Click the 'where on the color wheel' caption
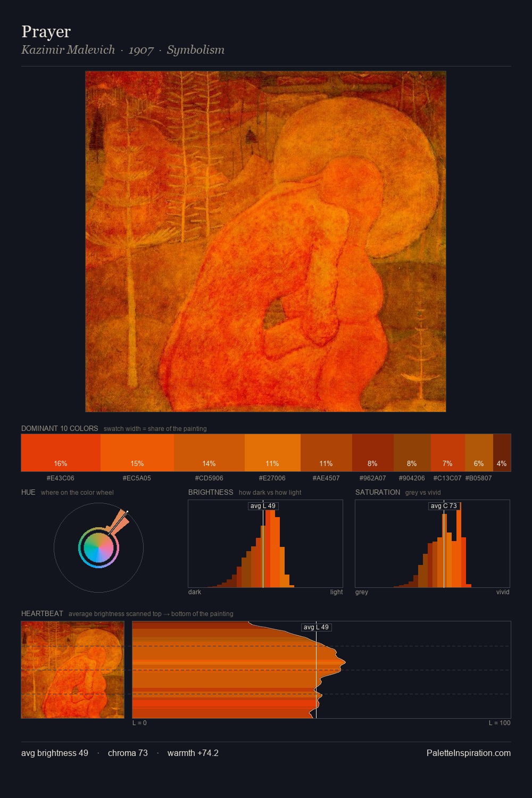 (x=77, y=493)
